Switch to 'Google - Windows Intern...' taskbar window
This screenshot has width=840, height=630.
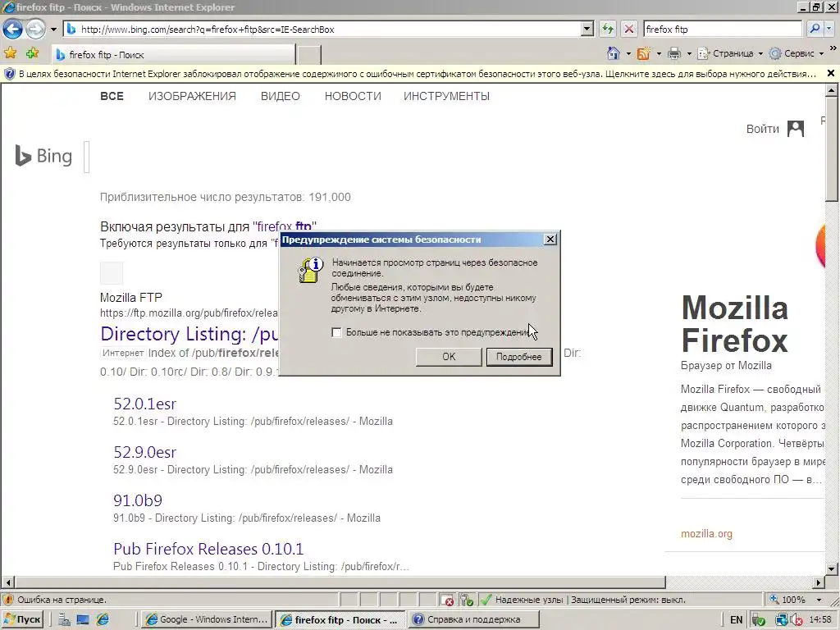point(207,620)
